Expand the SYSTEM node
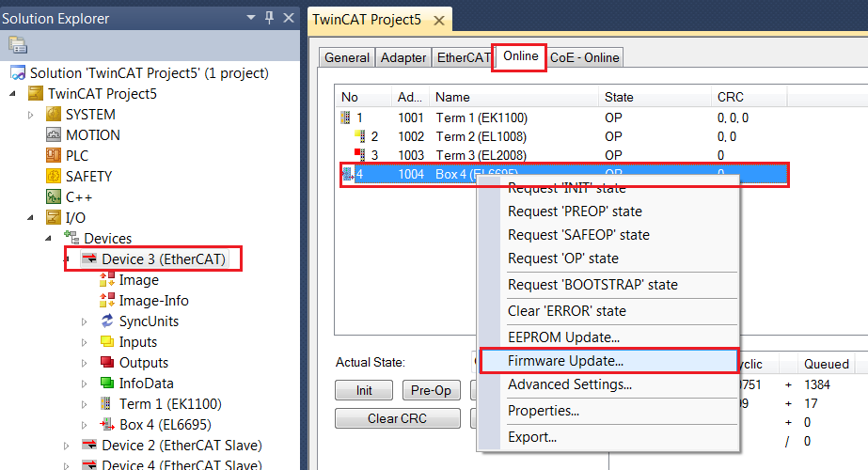The image size is (868, 470). click(x=30, y=115)
